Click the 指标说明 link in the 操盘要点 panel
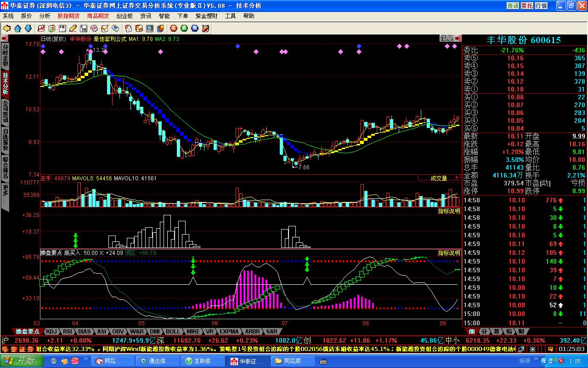Image resolution: width=588 pixels, height=368 pixels. [x=449, y=253]
